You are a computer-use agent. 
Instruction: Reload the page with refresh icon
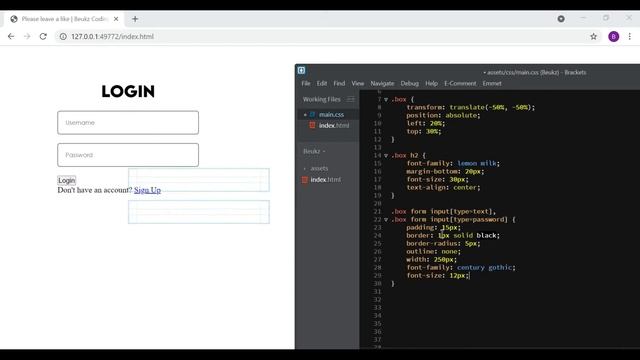coord(43,36)
